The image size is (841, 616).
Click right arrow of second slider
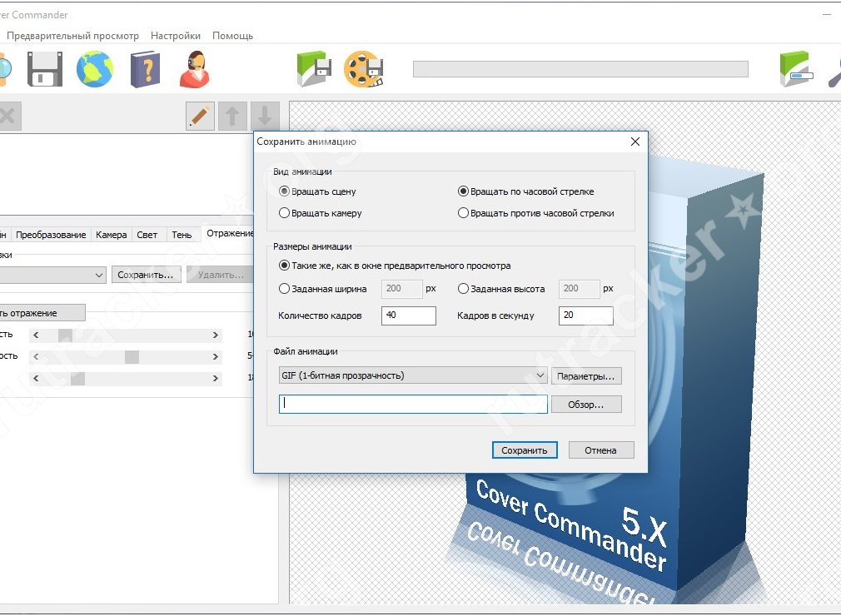[215, 357]
